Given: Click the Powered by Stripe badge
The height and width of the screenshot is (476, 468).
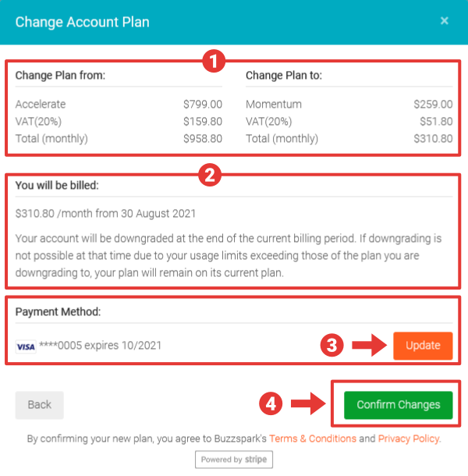Looking at the screenshot, I should (x=233, y=460).
